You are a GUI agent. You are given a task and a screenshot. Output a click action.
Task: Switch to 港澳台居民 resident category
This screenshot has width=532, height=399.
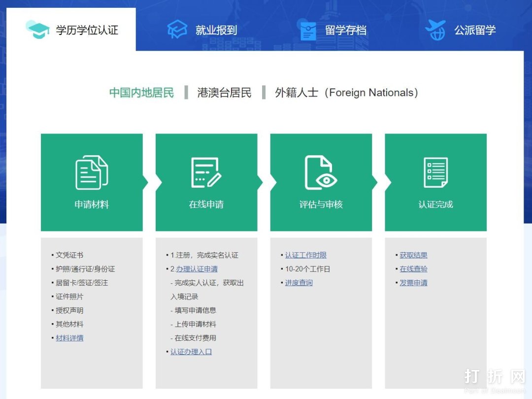224,93
